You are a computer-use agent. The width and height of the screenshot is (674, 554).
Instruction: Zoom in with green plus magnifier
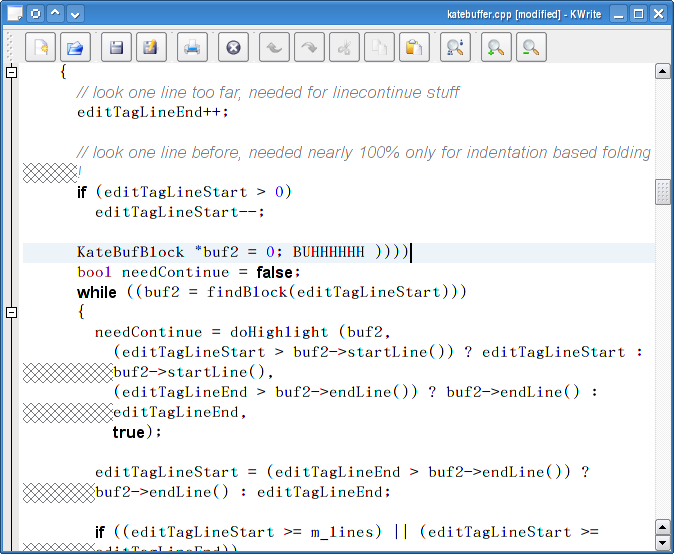tap(496, 47)
